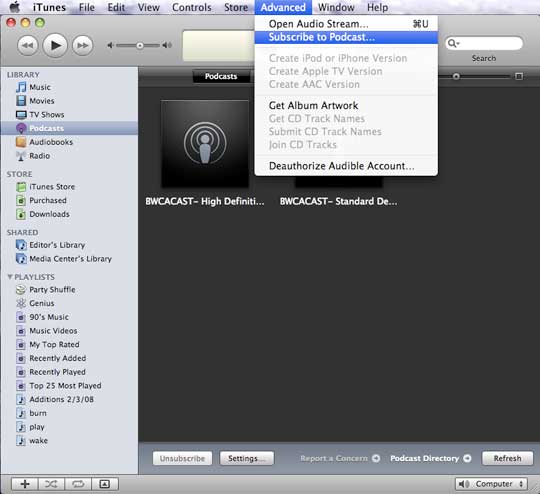540x494 pixels.
Task: Show or hide artwork viewer
Action: coord(105,484)
